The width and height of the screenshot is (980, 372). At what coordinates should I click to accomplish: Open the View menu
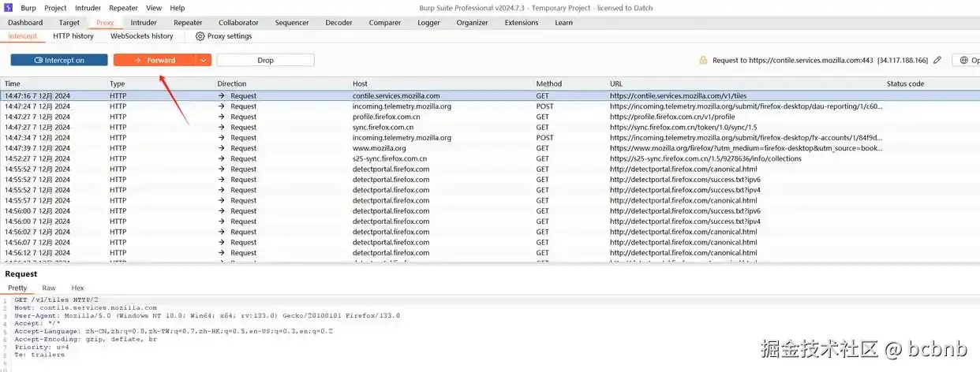pyautogui.click(x=154, y=8)
